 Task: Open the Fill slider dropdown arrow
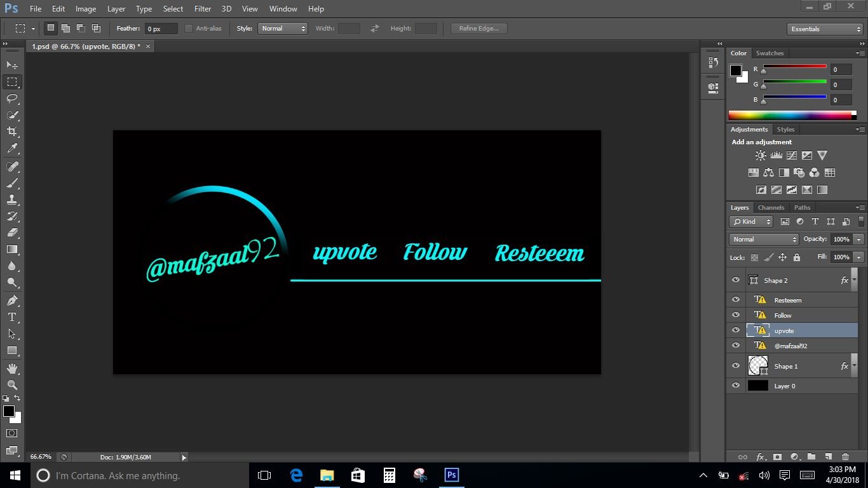[x=859, y=257]
